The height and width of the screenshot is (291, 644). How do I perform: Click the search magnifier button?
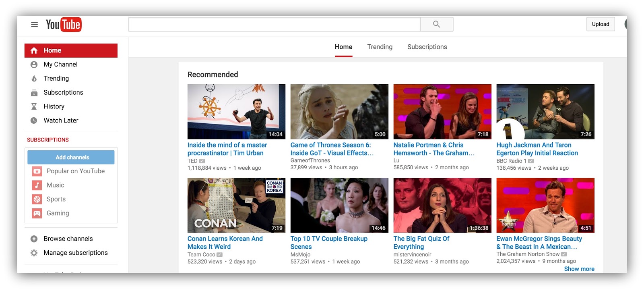click(437, 24)
